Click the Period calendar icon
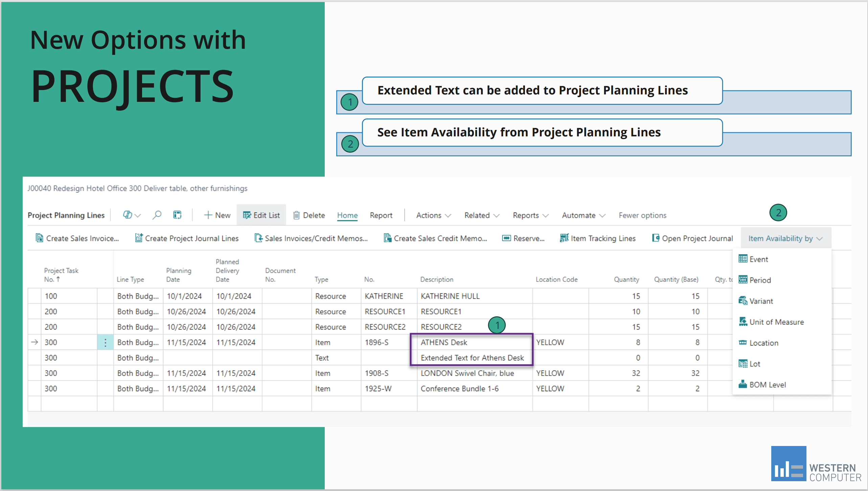The height and width of the screenshot is (491, 868). [743, 280]
